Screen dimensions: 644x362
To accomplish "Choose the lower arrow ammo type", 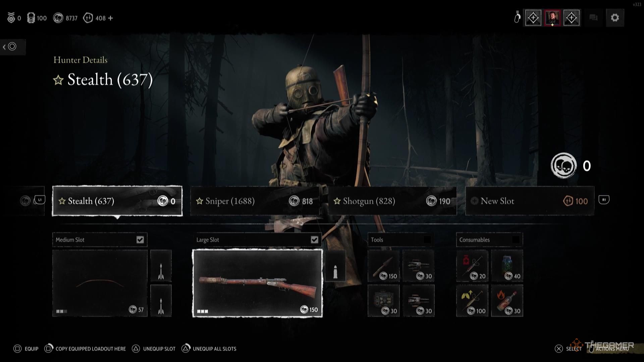I will [x=161, y=301].
